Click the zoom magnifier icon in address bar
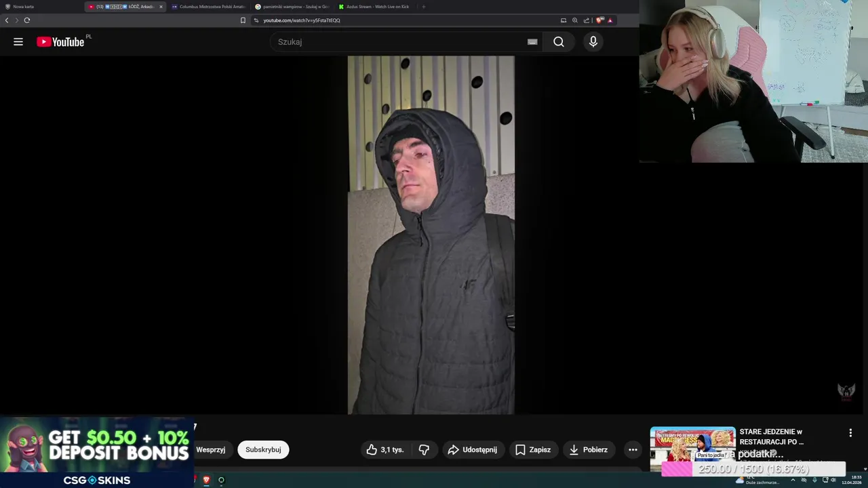This screenshot has height=488, width=868. (x=575, y=20)
